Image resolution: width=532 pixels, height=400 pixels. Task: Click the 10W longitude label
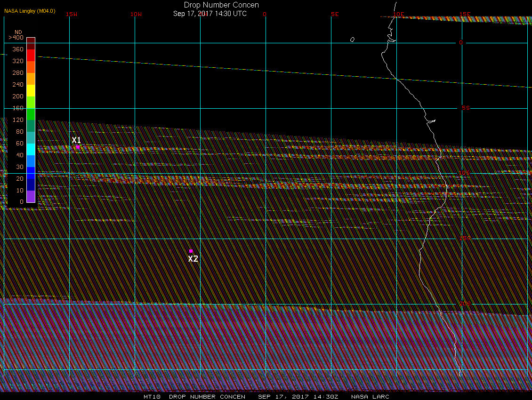coord(136,14)
